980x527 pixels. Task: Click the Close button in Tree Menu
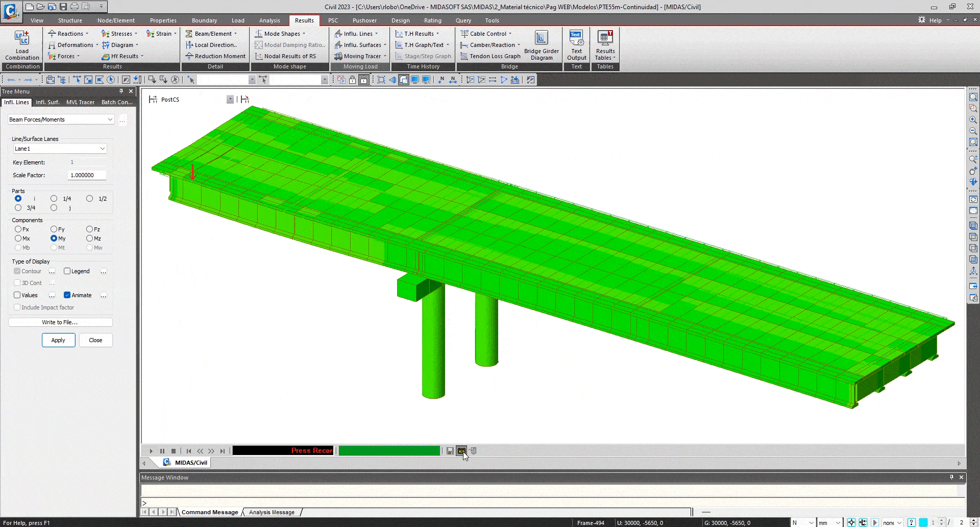[x=95, y=340]
